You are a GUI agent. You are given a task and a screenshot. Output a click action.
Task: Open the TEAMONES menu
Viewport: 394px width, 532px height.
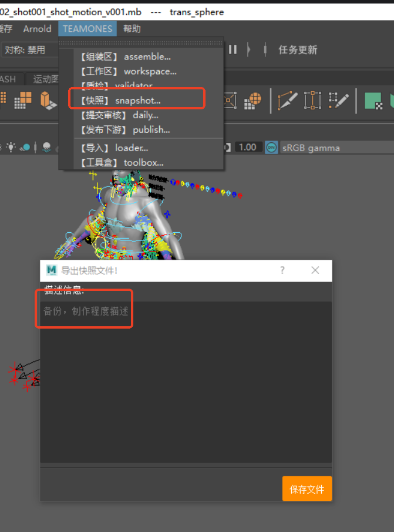(x=87, y=29)
